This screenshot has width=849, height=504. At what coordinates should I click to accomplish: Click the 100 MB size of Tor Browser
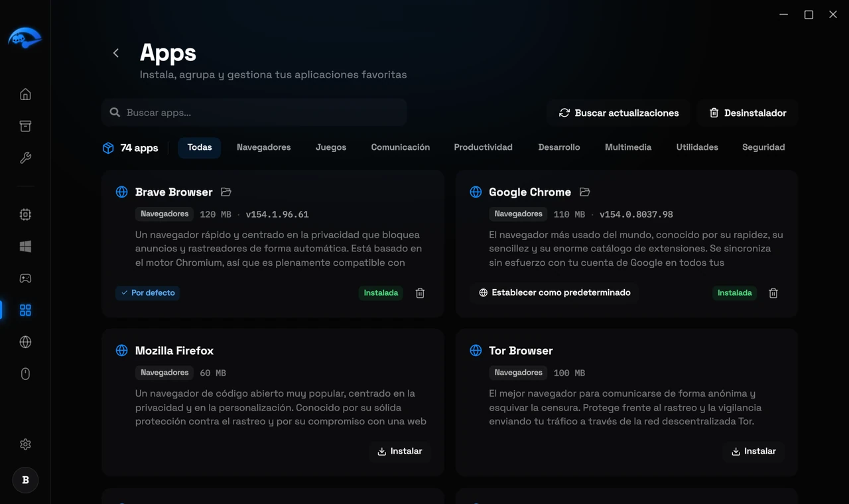click(x=569, y=373)
